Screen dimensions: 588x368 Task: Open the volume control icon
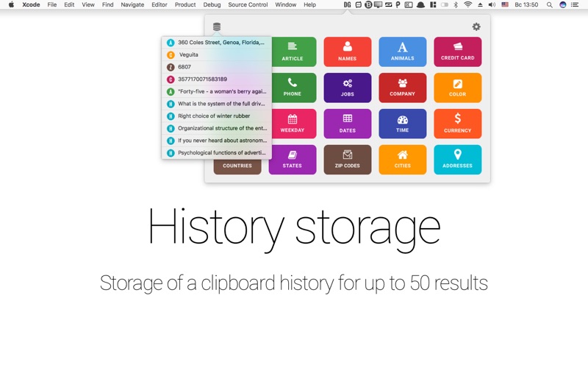point(492,5)
